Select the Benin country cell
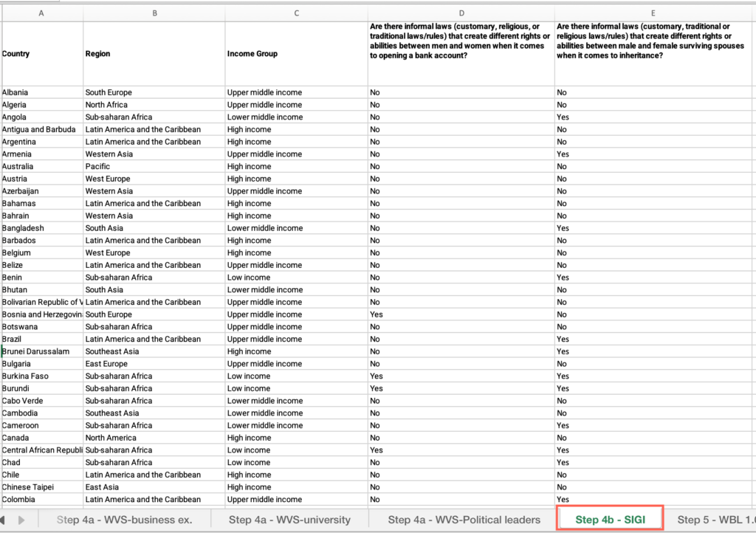 tap(42, 278)
